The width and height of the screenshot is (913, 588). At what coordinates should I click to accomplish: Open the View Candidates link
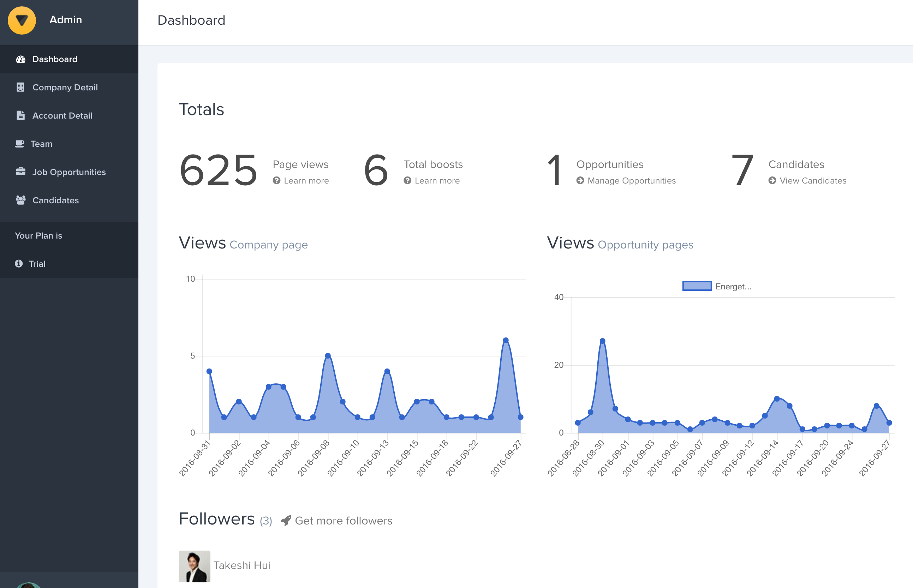pyautogui.click(x=813, y=181)
